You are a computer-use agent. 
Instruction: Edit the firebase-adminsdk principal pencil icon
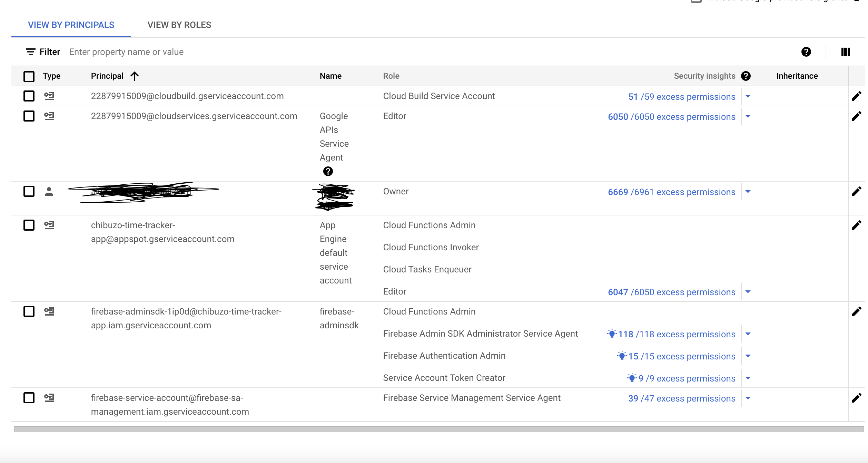[856, 311]
